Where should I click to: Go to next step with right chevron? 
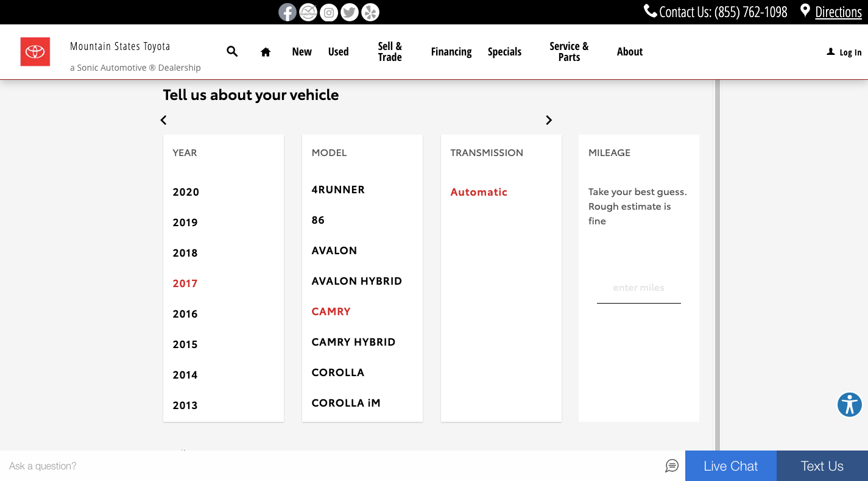pos(549,120)
